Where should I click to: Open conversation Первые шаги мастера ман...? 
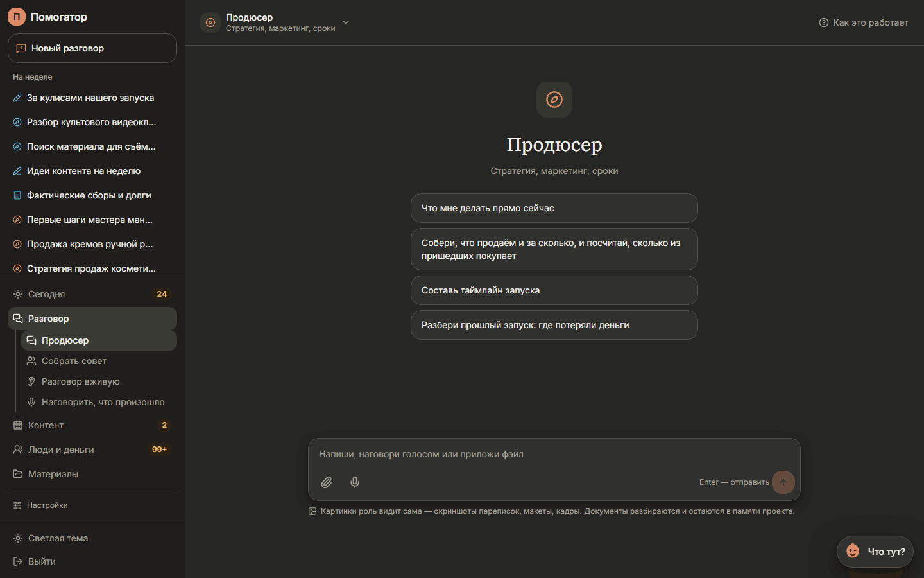click(92, 220)
